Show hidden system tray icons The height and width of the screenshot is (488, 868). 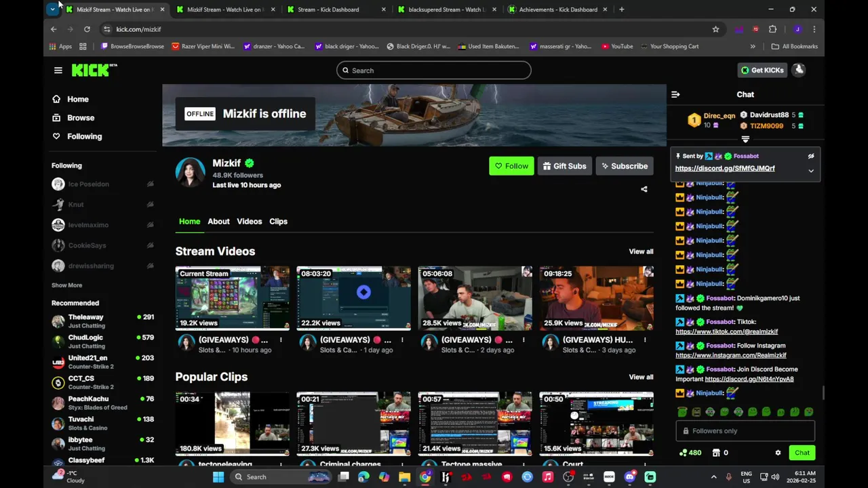click(713, 477)
